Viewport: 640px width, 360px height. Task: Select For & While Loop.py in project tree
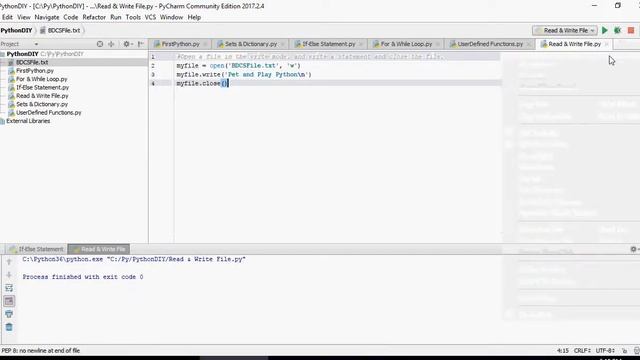click(x=42, y=79)
